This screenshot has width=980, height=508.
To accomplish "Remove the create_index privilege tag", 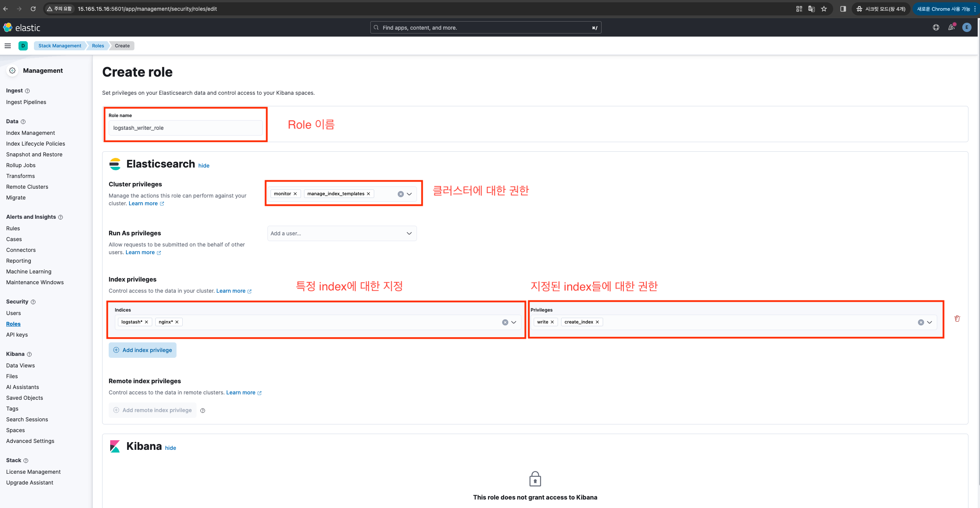I will coord(597,322).
